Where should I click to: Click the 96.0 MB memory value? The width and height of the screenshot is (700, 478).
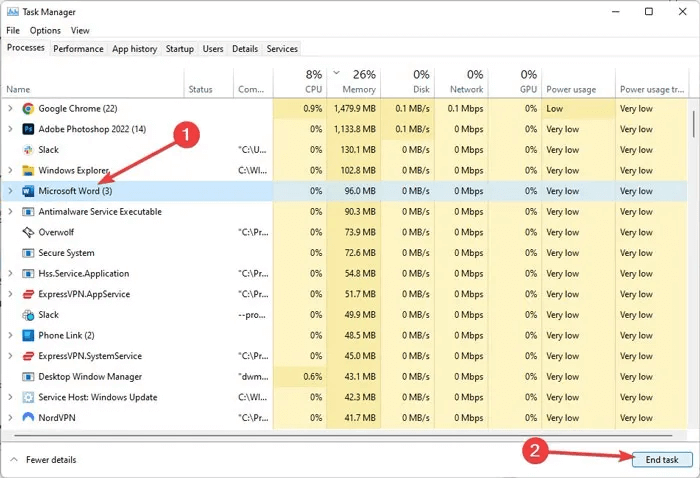[x=353, y=191]
